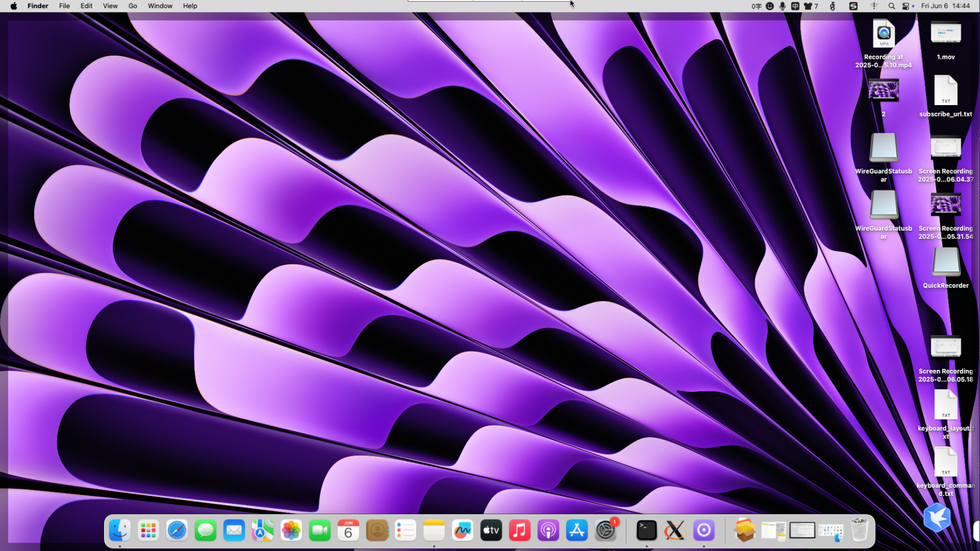Open the Edit menu
The image size is (980, 551).
[86, 6]
